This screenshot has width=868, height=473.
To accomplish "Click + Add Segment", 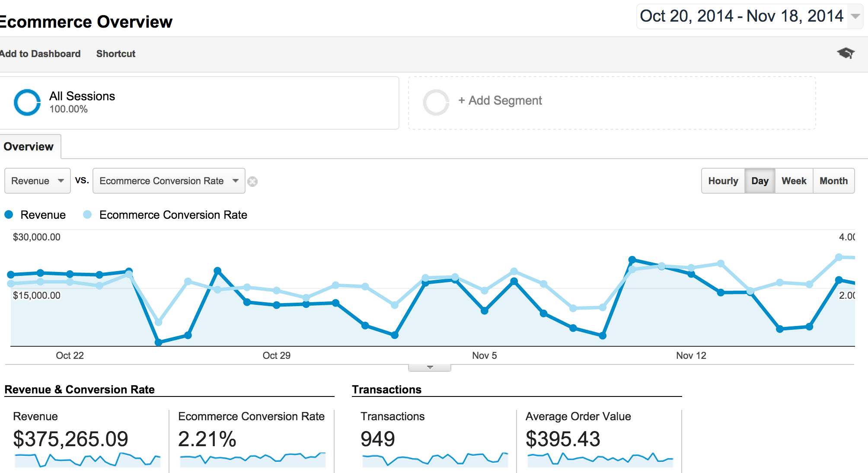I will (500, 100).
